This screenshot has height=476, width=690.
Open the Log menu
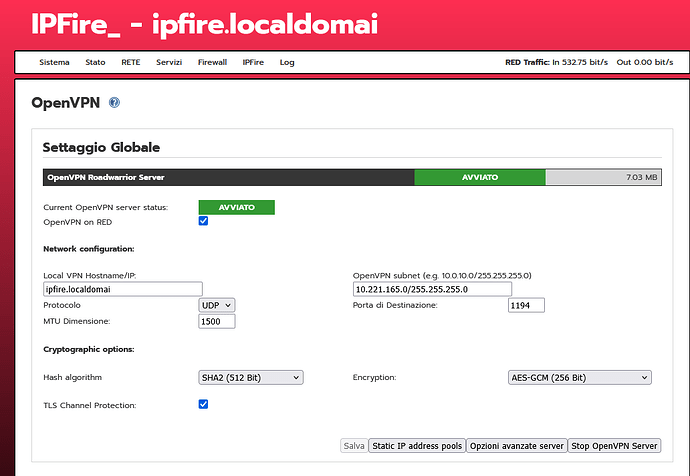point(287,62)
